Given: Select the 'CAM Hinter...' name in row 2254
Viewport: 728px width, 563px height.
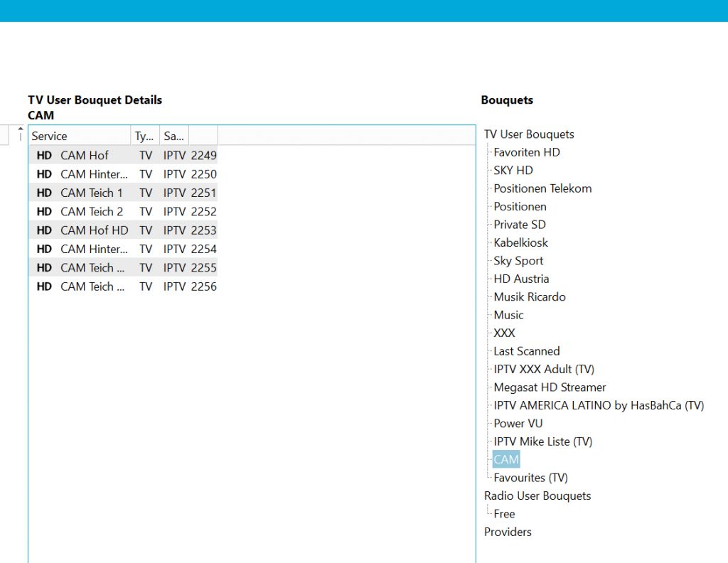Looking at the screenshot, I should pos(94,249).
